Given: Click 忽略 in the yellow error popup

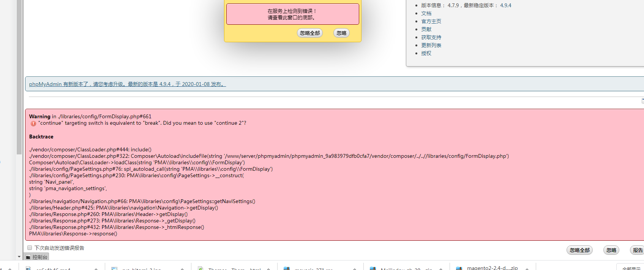Looking at the screenshot, I should 341,33.
